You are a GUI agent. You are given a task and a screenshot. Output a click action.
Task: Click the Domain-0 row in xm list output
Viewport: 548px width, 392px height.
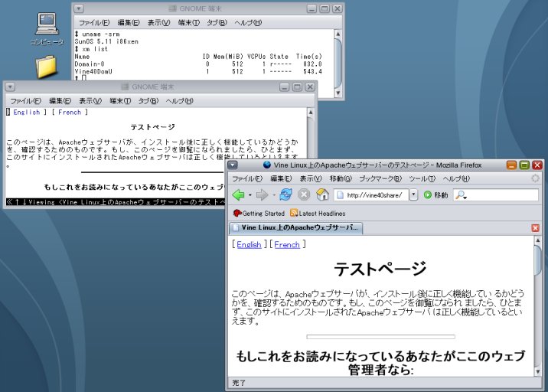[198, 64]
